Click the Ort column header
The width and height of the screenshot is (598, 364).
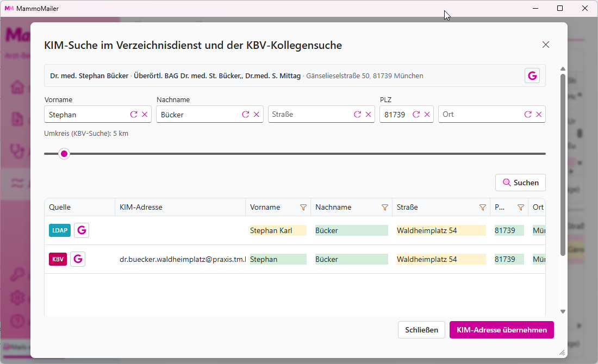(x=537, y=208)
